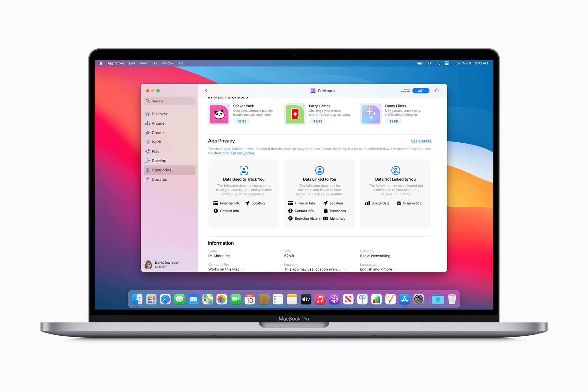Select the Arcade sidebar icon

tap(148, 123)
